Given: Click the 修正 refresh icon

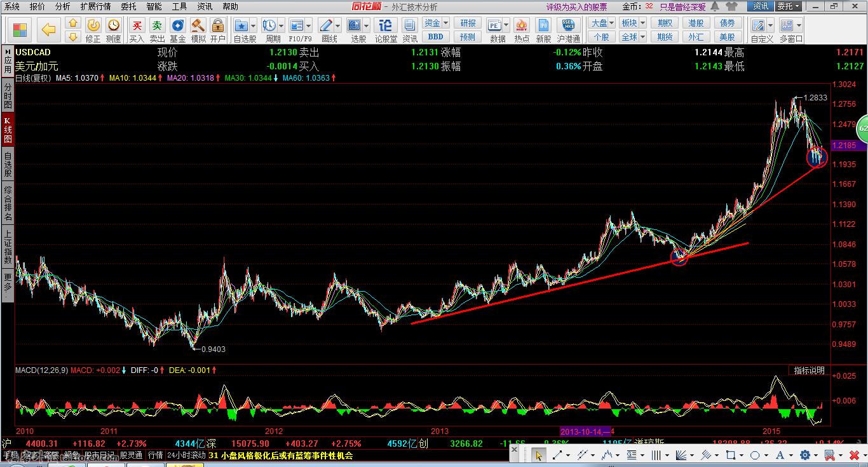Looking at the screenshot, I should [x=93, y=25].
